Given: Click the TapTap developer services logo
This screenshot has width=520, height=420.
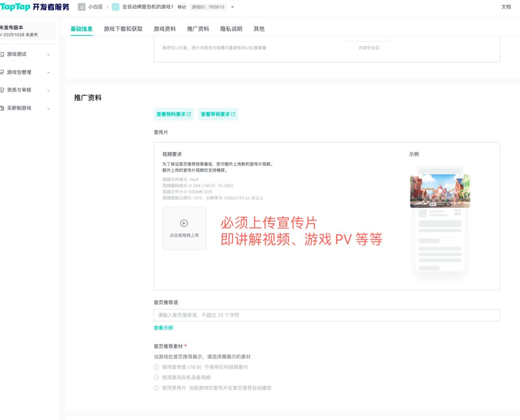Looking at the screenshot, I should [35, 7].
